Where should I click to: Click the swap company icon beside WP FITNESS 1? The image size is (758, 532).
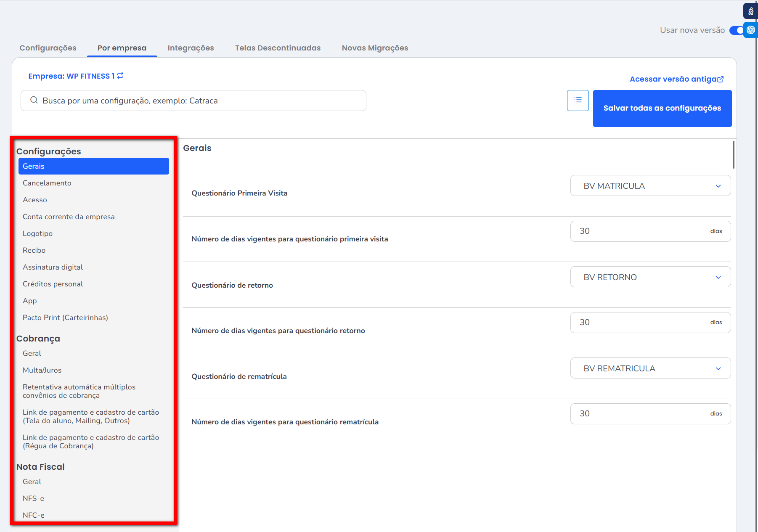point(120,76)
